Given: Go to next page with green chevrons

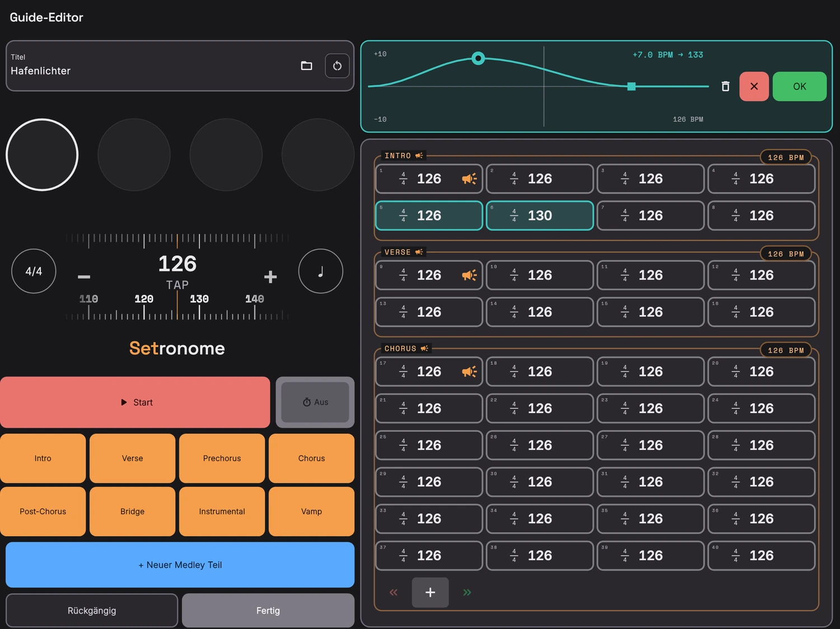Looking at the screenshot, I should pyautogui.click(x=467, y=592).
